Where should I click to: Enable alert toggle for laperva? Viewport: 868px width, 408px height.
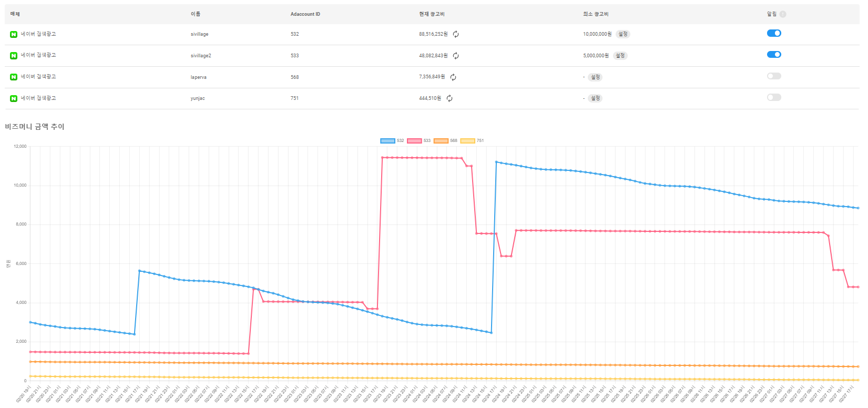coord(774,76)
